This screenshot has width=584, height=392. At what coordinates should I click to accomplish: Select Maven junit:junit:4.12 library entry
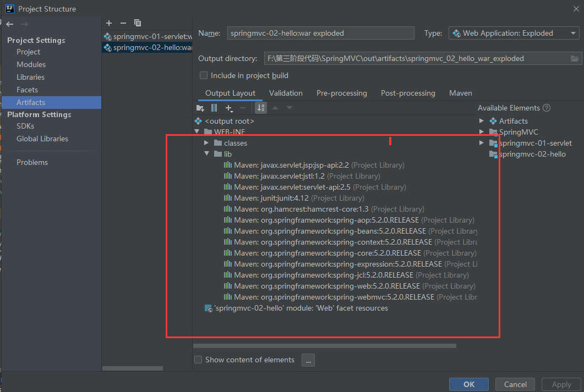pyautogui.click(x=294, y=198)
